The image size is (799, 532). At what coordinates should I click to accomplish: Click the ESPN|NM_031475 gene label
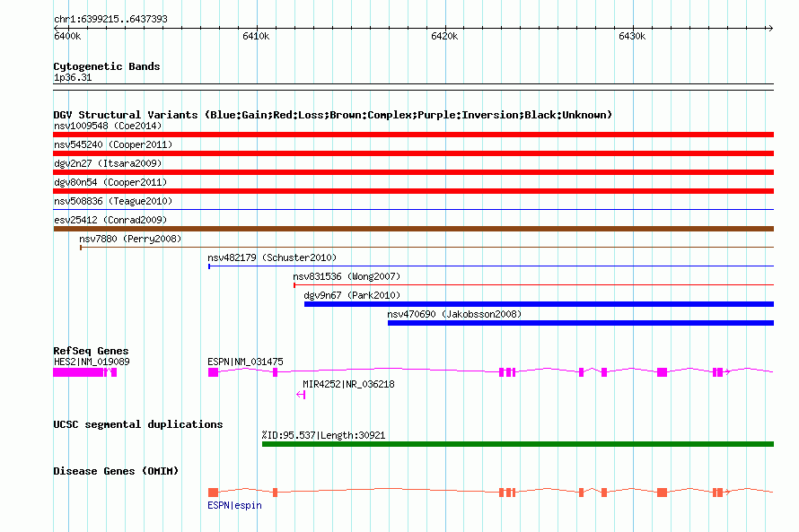click(x=245, y=362)
